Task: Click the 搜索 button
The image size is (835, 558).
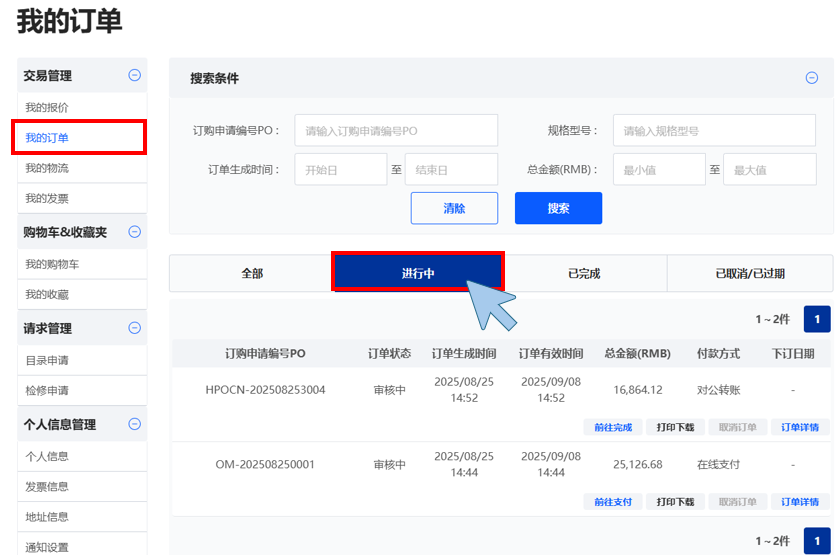Action: [x=558, y=208]
